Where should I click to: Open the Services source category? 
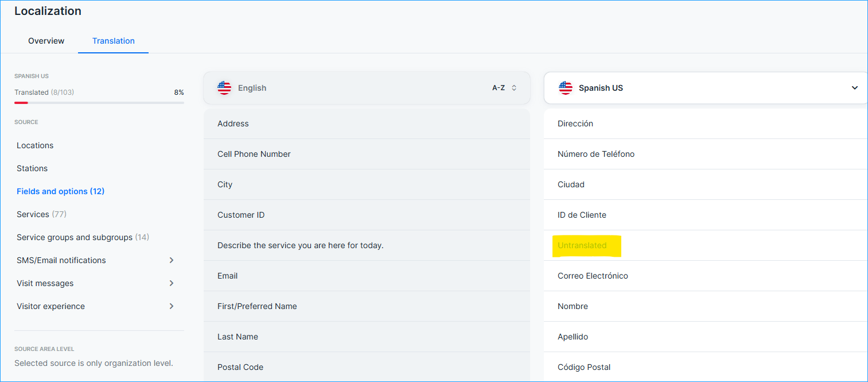tap(41, 214)
